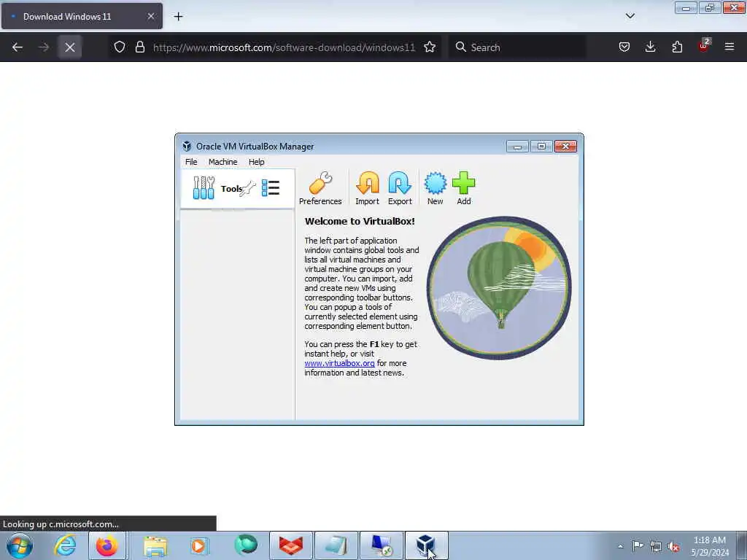Click the Firefox back arrow
Screen dimensions: 747x560
(x=18, y=47)
